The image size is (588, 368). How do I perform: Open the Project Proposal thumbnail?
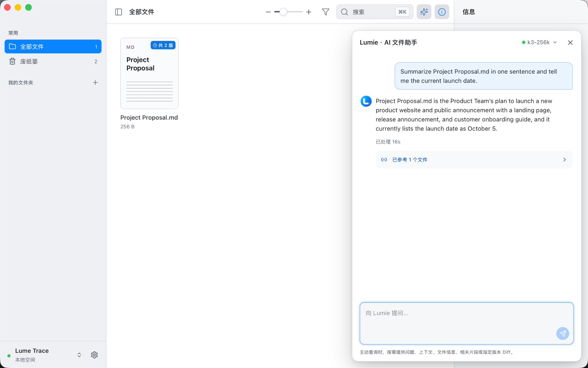149,73
